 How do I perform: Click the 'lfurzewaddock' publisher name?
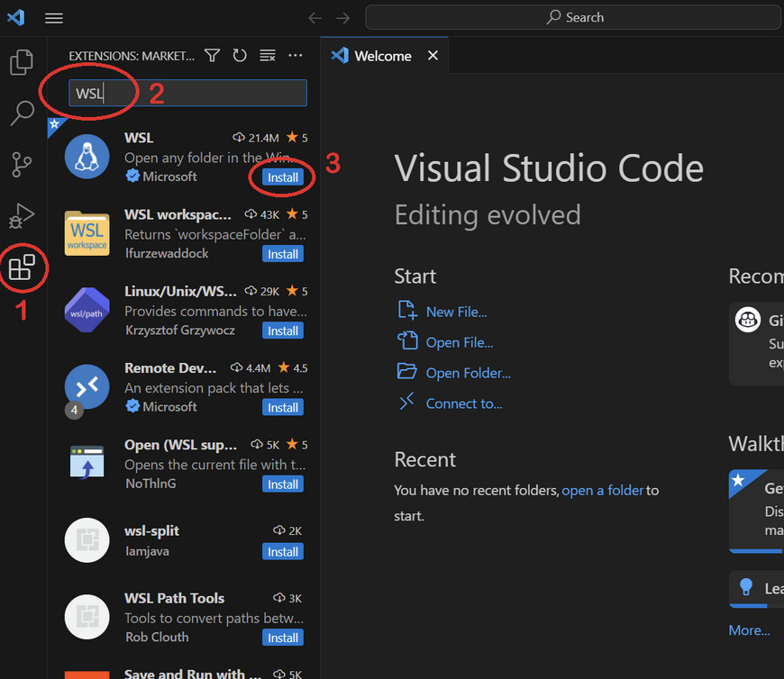click(167, 254)
